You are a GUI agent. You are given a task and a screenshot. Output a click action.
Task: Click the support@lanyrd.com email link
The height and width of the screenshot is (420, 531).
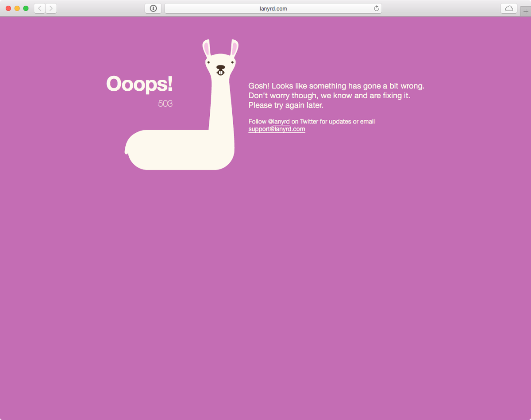tap(277, 129)
